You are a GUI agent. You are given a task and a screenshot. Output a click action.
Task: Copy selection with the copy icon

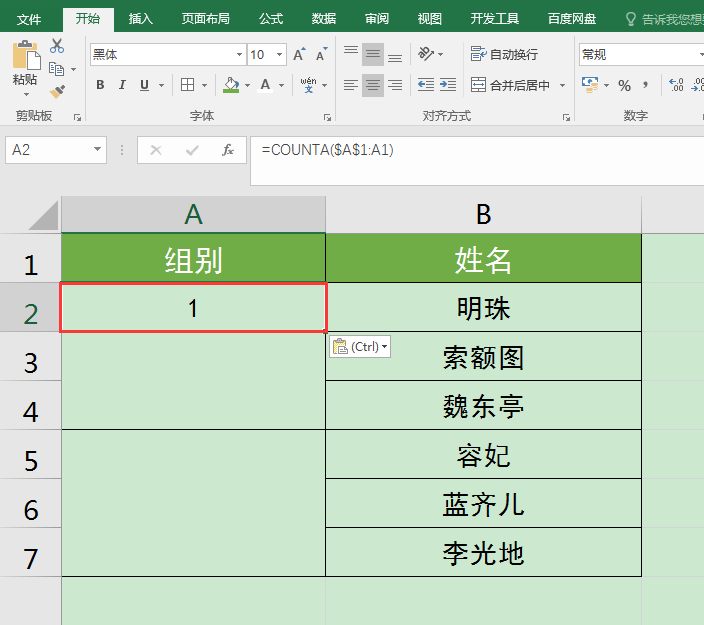(x=57, y=69)
